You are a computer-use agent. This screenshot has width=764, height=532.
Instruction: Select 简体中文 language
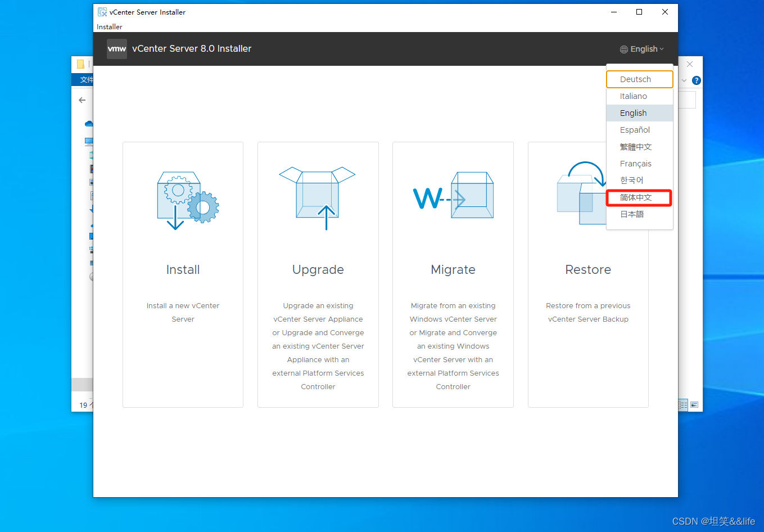[x=640, y=197]
